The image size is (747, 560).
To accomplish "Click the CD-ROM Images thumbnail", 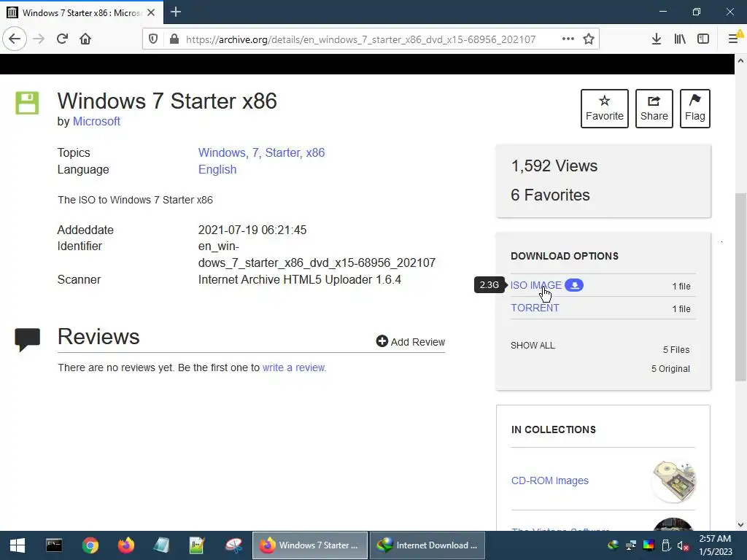I will (x=673, y=481).
